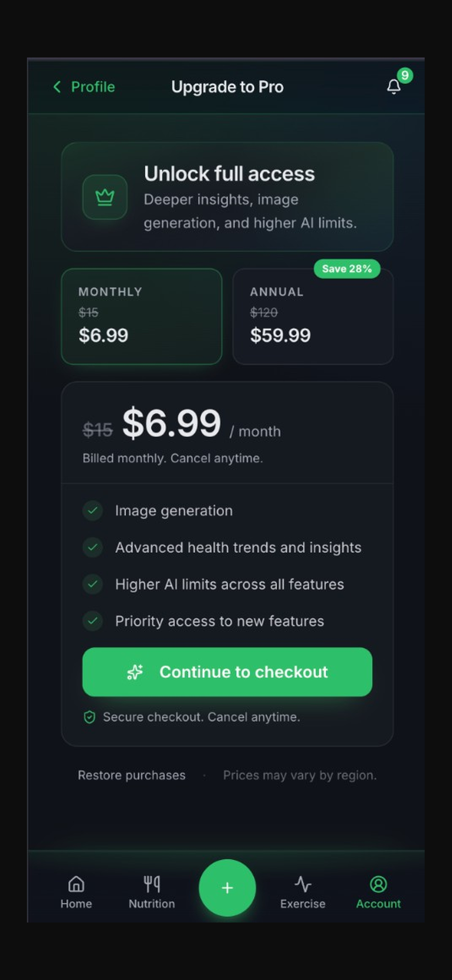Open the Upgrade to Pro header
Screen dimensions: 452x980
click(x=227, y=87)
